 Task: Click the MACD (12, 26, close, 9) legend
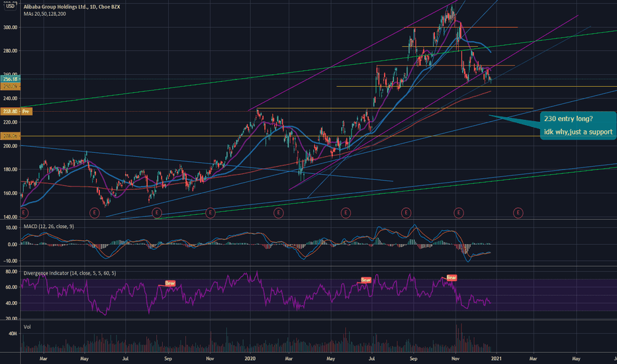[48, 226]
